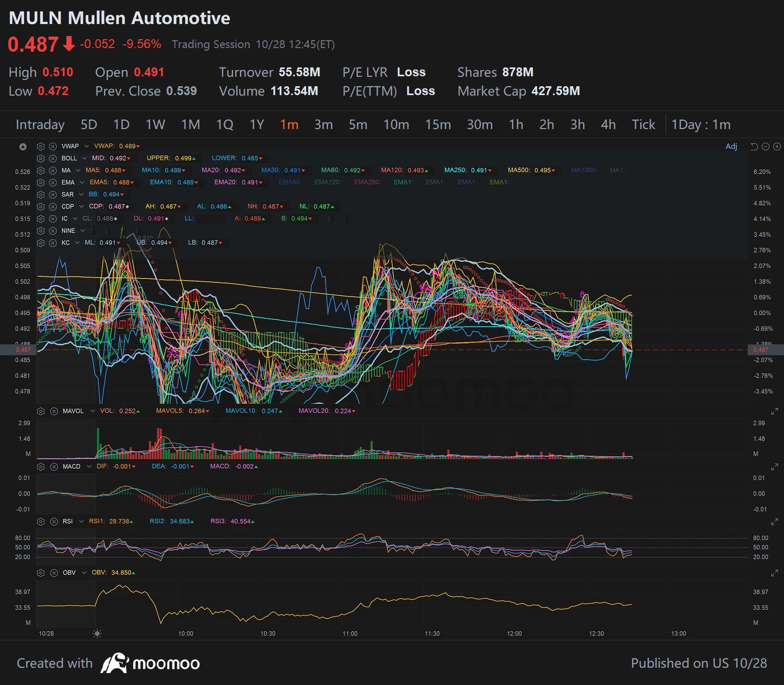
Task: Maximize the MACD panel via expand arrows
Action: pos(775,467)
